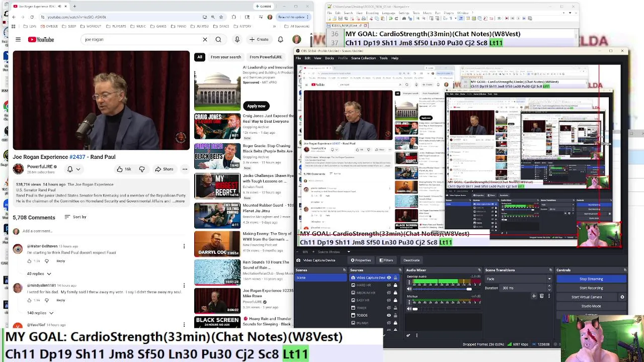Like the comment by @mindyallen1181
This screenshot has height=362, width=644.
click(x=29, y=300)
